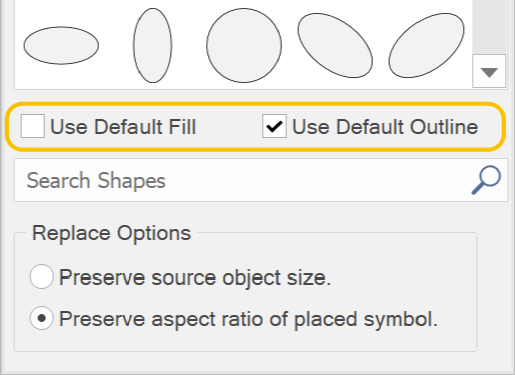Expand the shapes gallery with down arrow
Screen dimensions: 515x375
tap(489, 71)
